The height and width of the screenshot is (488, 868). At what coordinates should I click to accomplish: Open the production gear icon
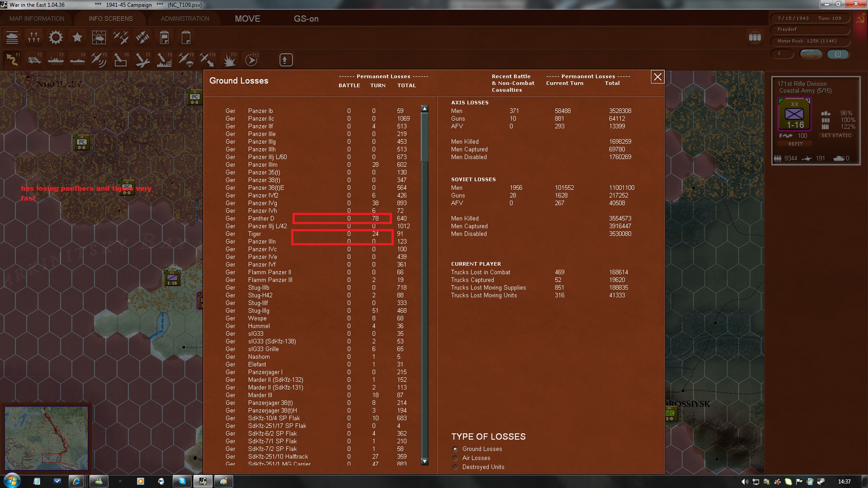(x=56, y=38)
